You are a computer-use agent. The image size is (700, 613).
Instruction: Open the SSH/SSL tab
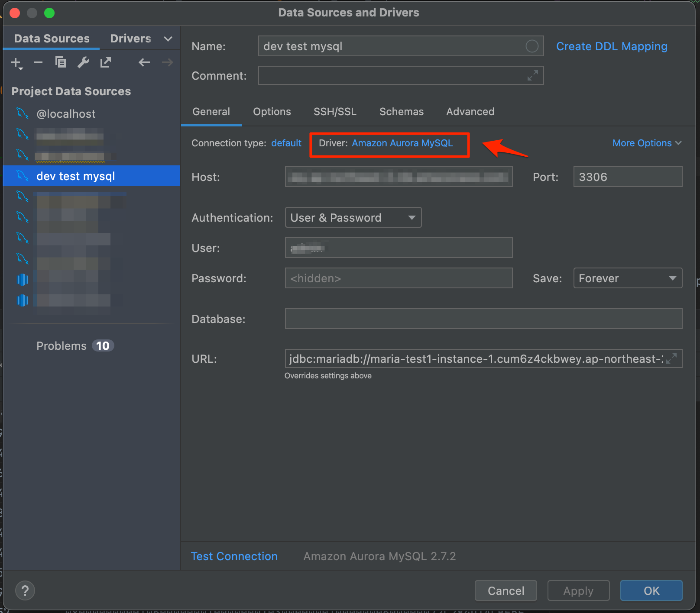pos(335,112)
